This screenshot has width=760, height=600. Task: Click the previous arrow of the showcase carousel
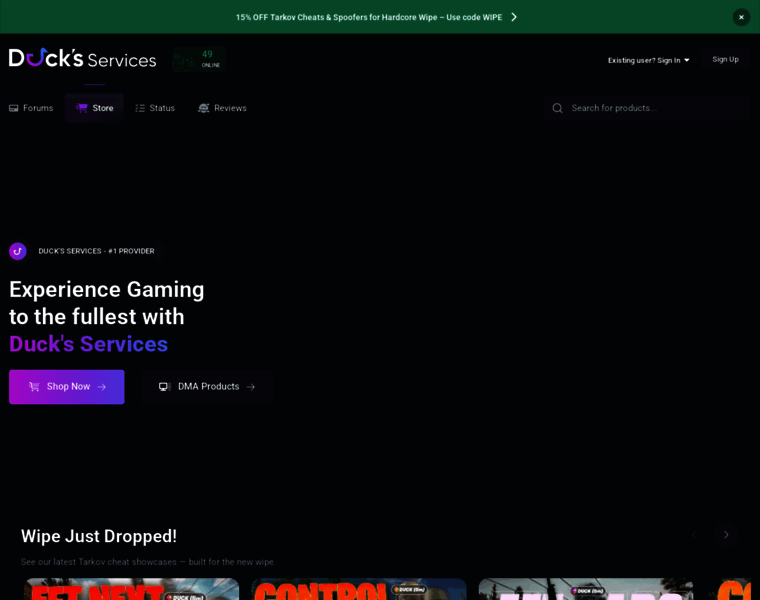click(695, 535)
